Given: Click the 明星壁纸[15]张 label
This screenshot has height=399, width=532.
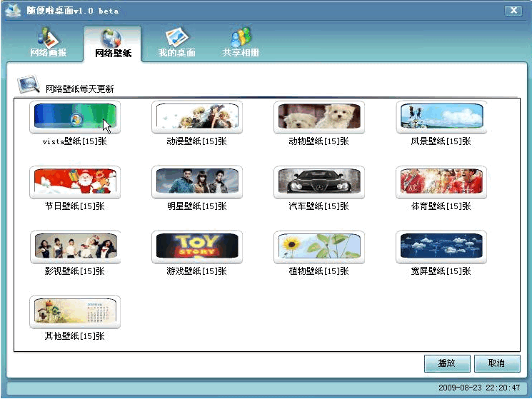Looking at the screenshot, I should click(x=197, y=206).
